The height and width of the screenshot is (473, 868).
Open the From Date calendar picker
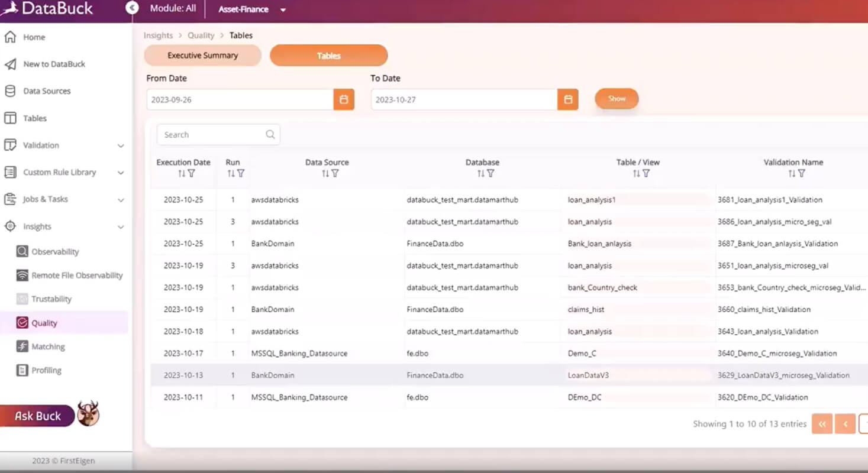point(344,99)
